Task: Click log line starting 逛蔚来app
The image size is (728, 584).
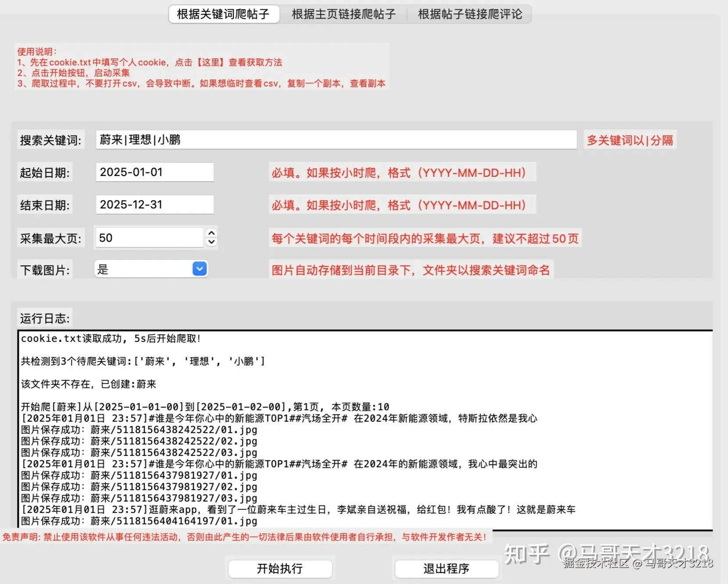Action: coord(298,509)
